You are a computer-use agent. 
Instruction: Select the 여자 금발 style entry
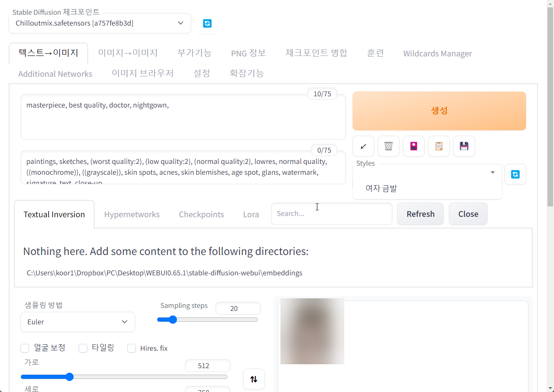coord(380,188)
